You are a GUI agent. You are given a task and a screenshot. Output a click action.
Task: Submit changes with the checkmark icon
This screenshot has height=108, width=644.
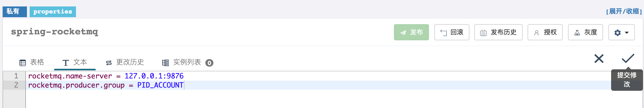click(x=628, y=58)
